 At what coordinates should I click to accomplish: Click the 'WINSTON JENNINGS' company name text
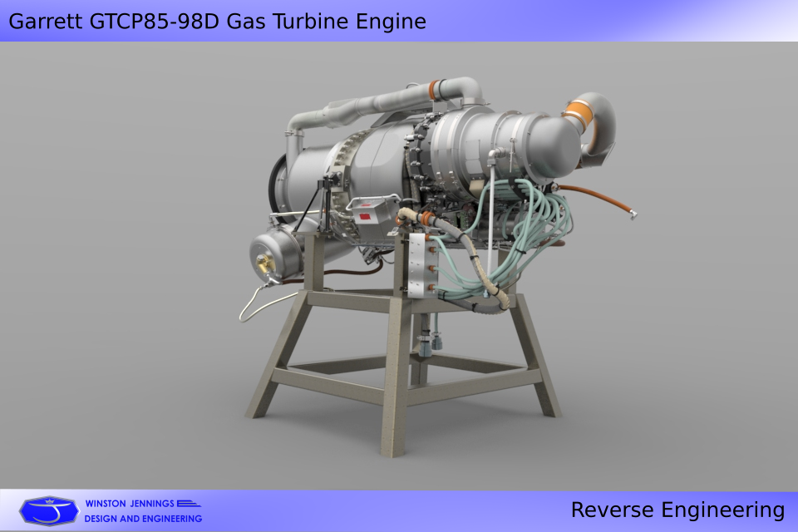coord(130,504)
